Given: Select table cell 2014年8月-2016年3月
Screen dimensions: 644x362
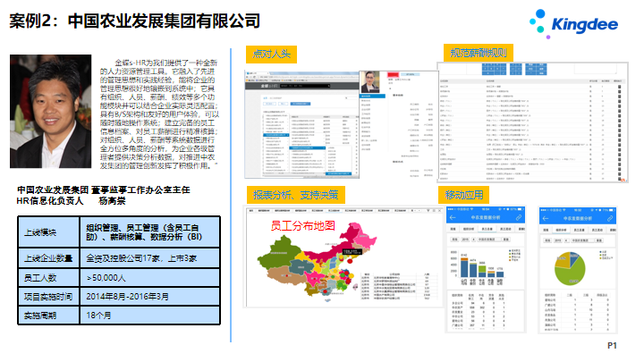Looking at the screenshot, I should pyautogui.click(x=150, y=297).
